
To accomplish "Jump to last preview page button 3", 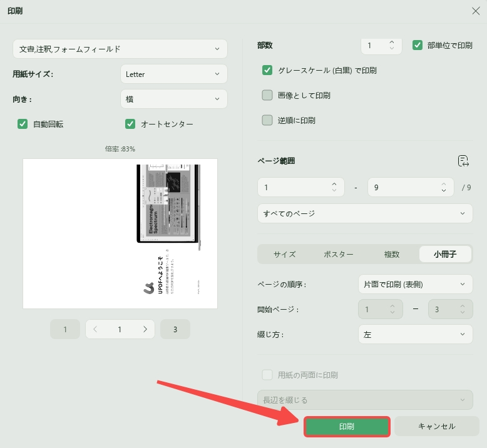I will click(175, 329).
